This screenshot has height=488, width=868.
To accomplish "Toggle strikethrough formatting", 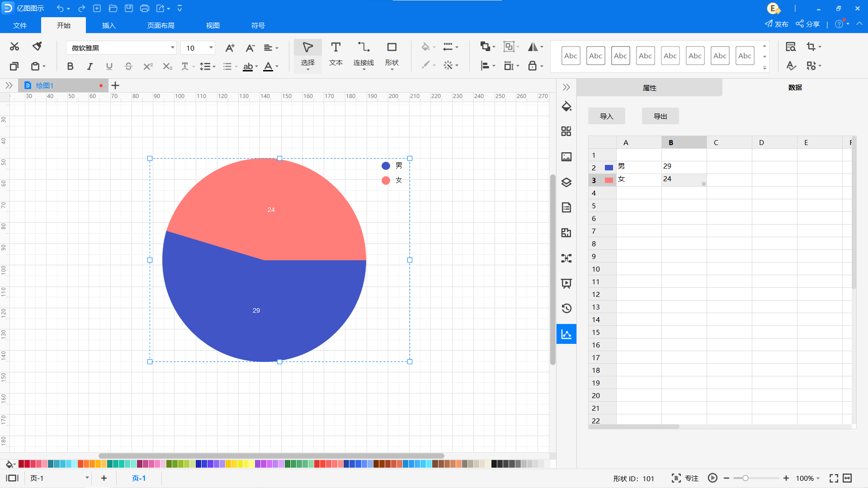I will pos(128,66).
